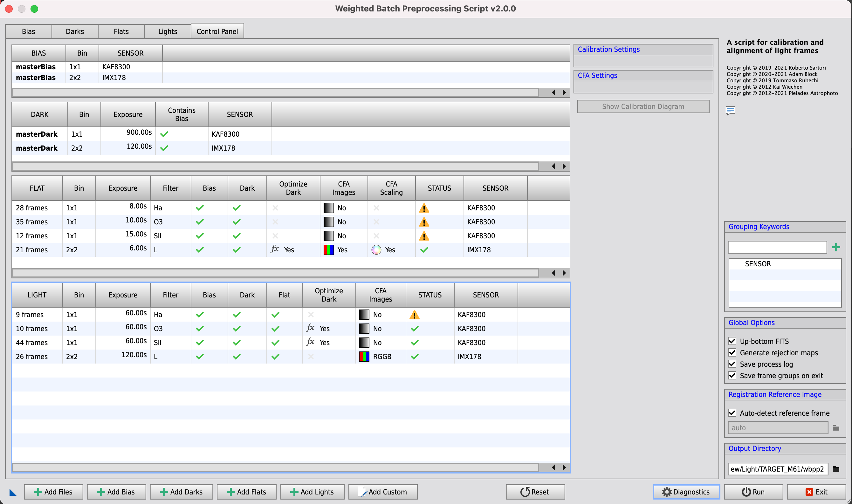852x504 pixels.
Task: Select the 44 frames SII light row
Action: [x=291, y=342]
